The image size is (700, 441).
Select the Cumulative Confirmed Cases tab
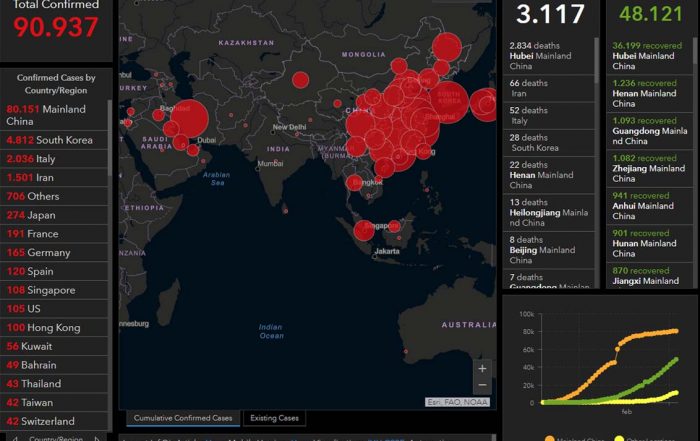click(x=181, y=418)
